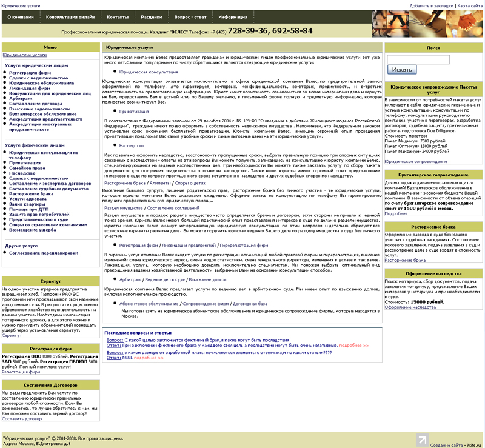The height and width of the screenshot is (448, 485).
Task: Click Наследство bullet link in main article
Action: 132,145
